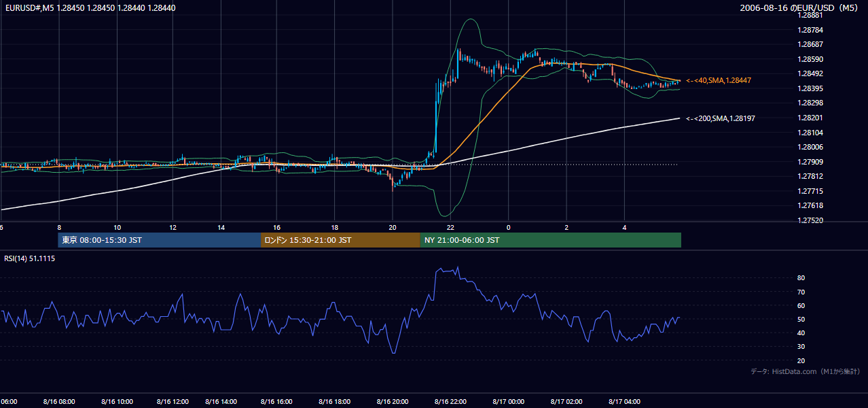
Task: Click the 8/16 16:00 date axis label
Action: click(276, 402)
